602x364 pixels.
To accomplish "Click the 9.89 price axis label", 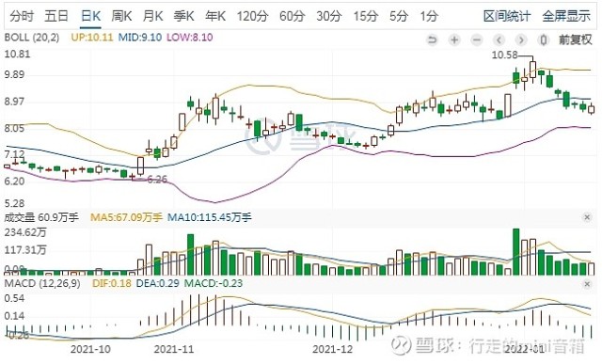I will tap(15, 74).
